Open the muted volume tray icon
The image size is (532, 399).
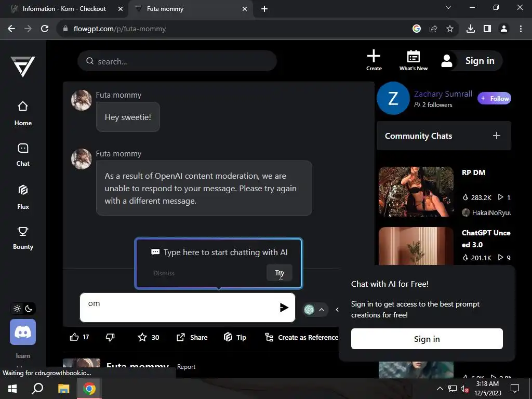[x=465, y=389]
